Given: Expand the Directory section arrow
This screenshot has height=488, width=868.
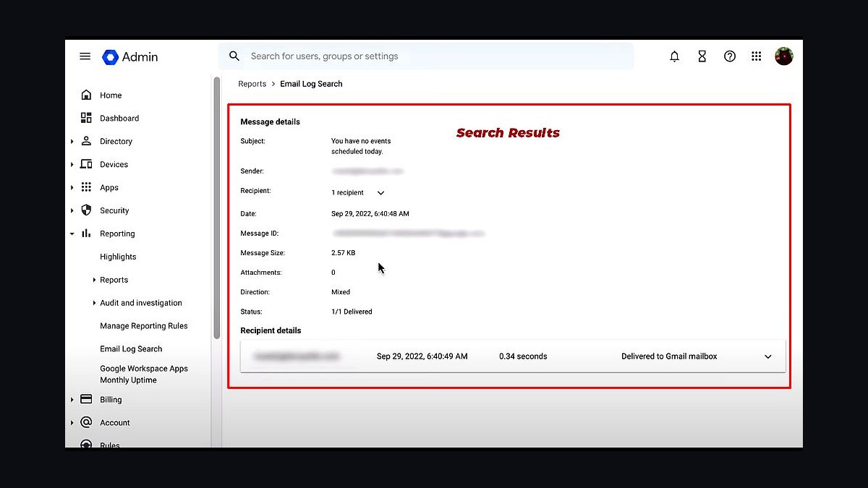Looking at the screenshot, I should (x=72, y=142).
